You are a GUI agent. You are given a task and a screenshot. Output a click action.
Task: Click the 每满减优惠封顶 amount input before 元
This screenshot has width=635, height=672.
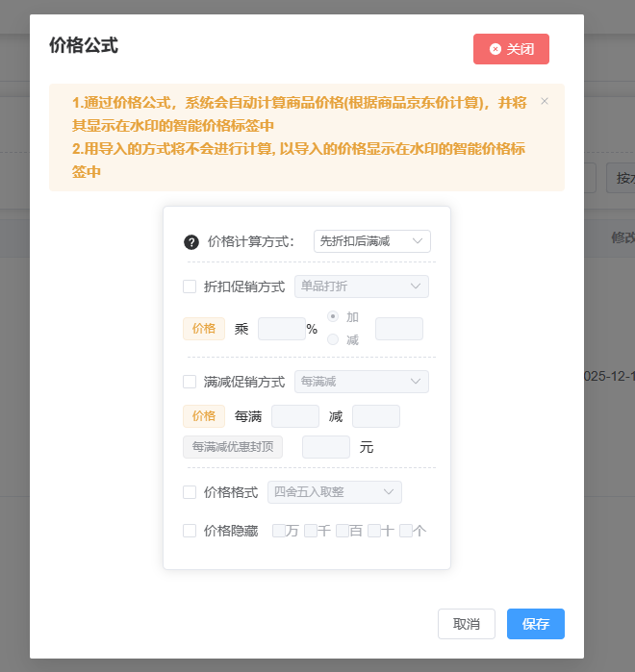tap(325, 447)
